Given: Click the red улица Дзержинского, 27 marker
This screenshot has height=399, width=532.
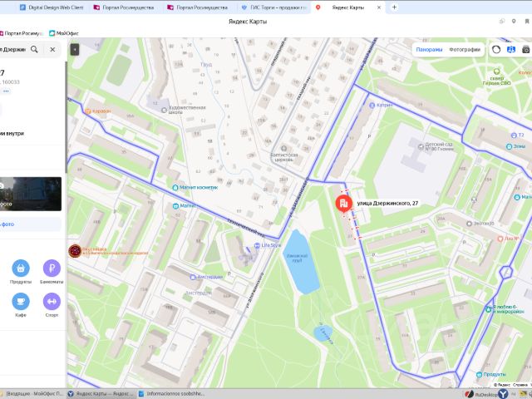Looking at the screenshot, I should coord(343,203).
